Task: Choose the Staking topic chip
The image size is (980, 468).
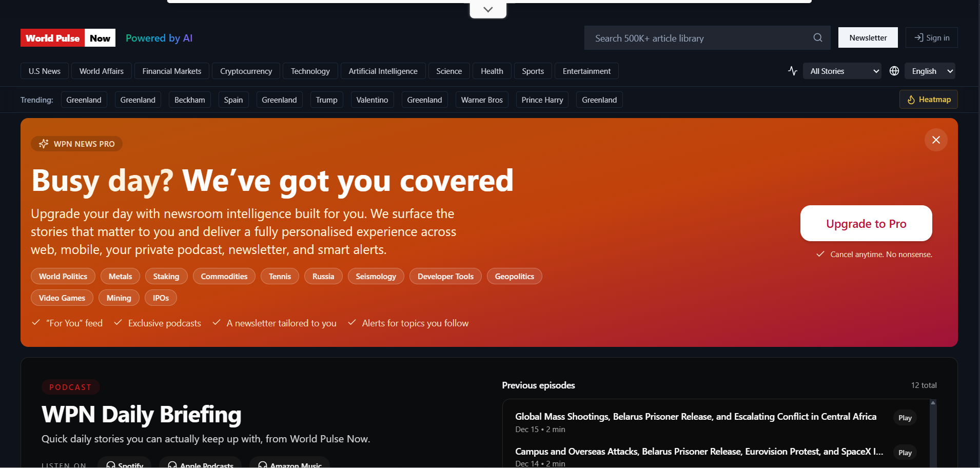Action: click(x=166, y=276)
